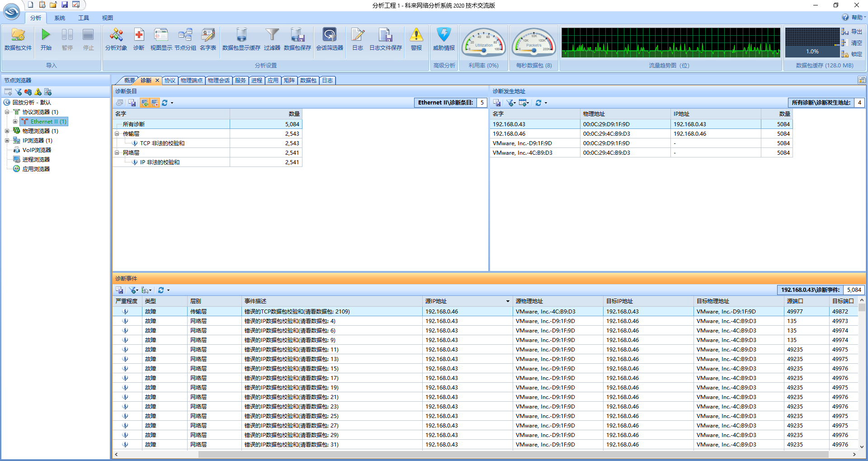Screen dimensions: 868x461
Task: Select 应用浏览器 in node tree
Action: [x=36, y=169]
